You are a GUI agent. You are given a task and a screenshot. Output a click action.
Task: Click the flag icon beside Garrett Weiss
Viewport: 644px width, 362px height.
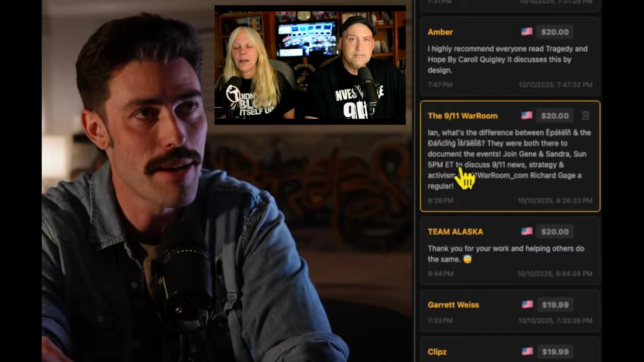[527, 305]
